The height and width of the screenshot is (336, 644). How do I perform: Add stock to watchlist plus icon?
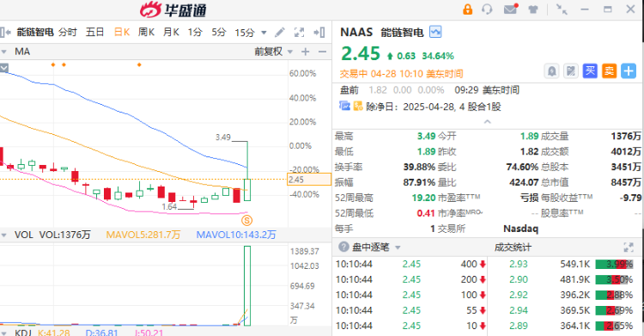(x=629, y=71)
